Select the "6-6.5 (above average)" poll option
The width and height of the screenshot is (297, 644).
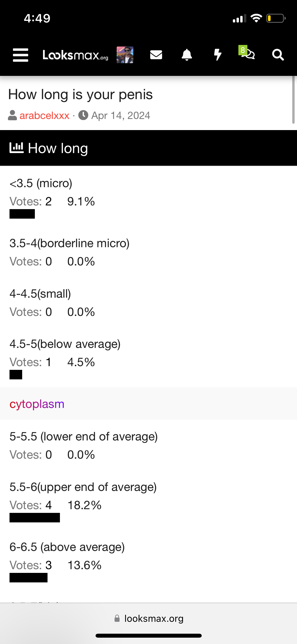(x=67, y=547)
